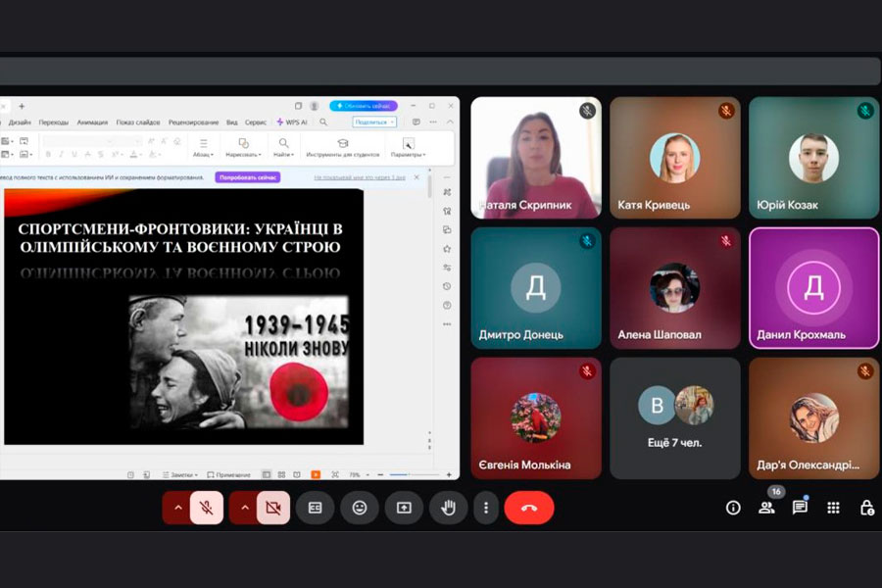Fit slide to window icon
The width and height of the screenshot is (882, 588).
(335, 475)
